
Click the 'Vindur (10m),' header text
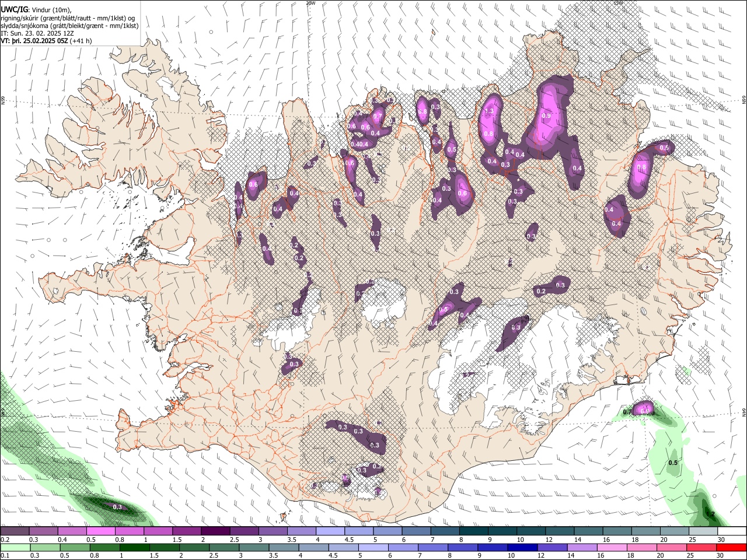pyautogui.click(x=51, y=9)
